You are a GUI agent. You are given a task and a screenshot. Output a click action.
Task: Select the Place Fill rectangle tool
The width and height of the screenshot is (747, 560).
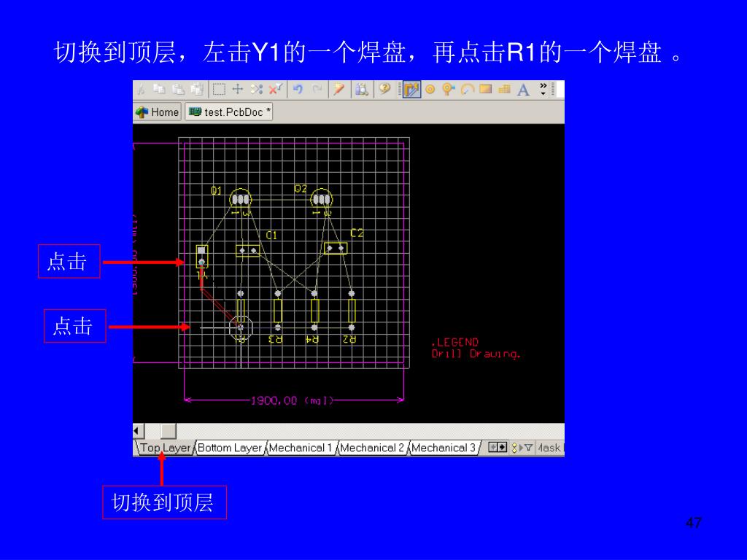tap(485, 89)
